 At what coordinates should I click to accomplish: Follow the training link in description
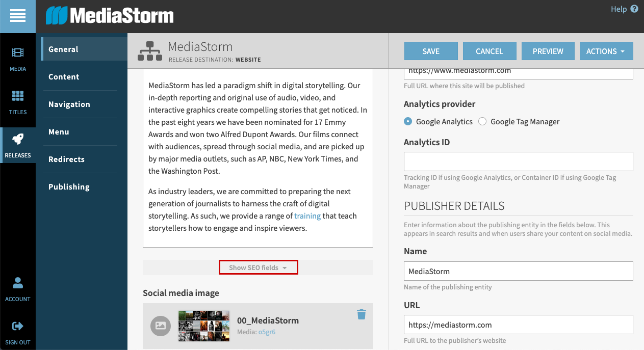click(307, 216)
